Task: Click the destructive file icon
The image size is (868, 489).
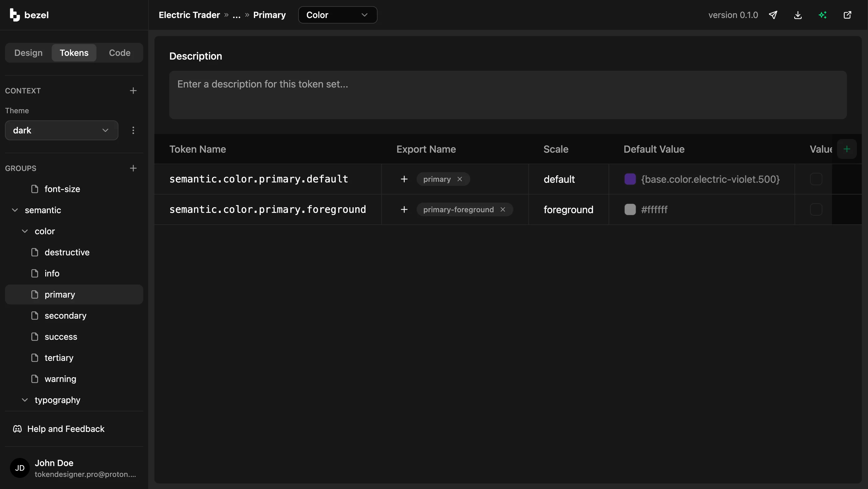Action: [x=35, y=252]
